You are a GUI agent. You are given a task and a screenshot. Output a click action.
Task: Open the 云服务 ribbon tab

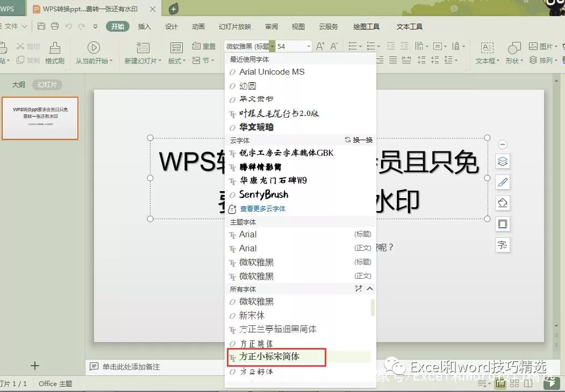(x=328, y=26)
